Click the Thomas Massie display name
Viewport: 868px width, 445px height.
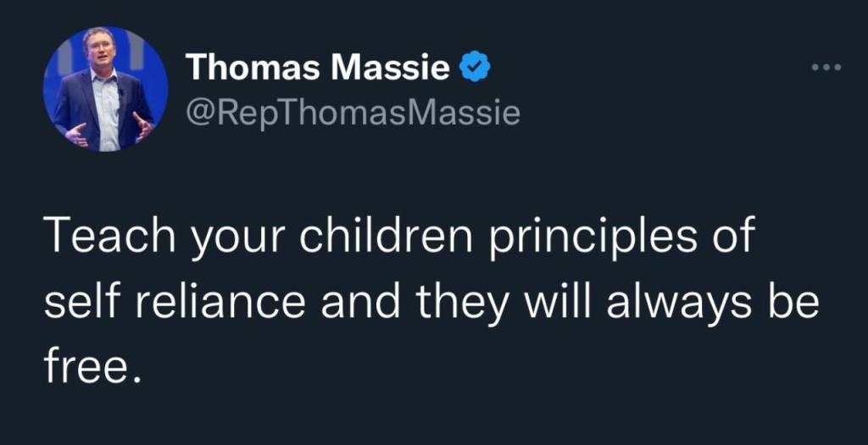[317, 68]
